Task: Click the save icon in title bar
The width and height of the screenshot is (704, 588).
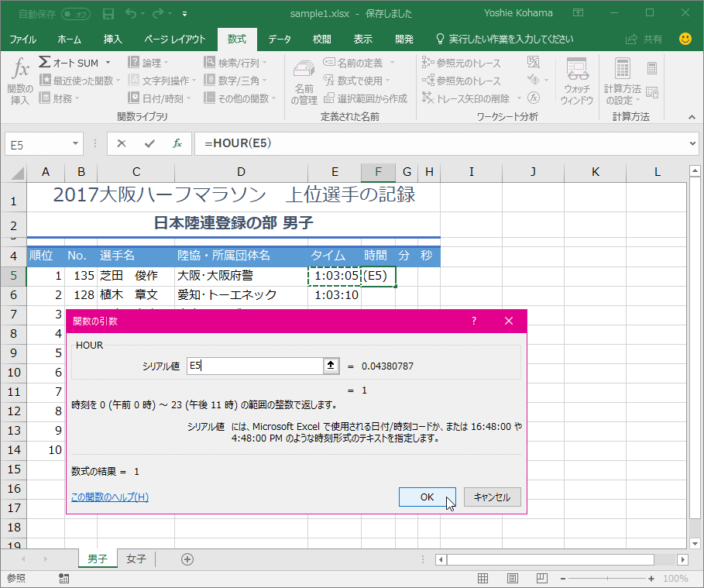Action: 108,14
